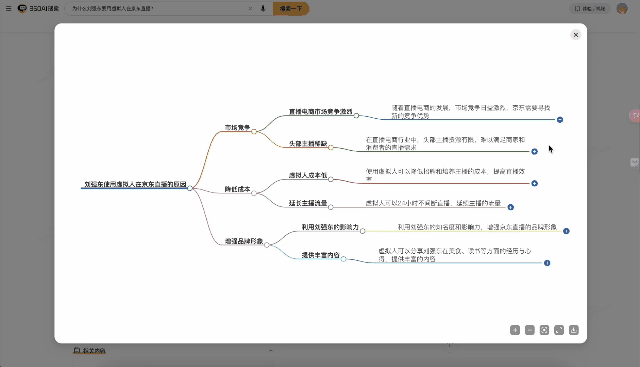640x367 pixels.
Task: Click blue badge after the top-anchor scarcity description
Action: (534, 151)
